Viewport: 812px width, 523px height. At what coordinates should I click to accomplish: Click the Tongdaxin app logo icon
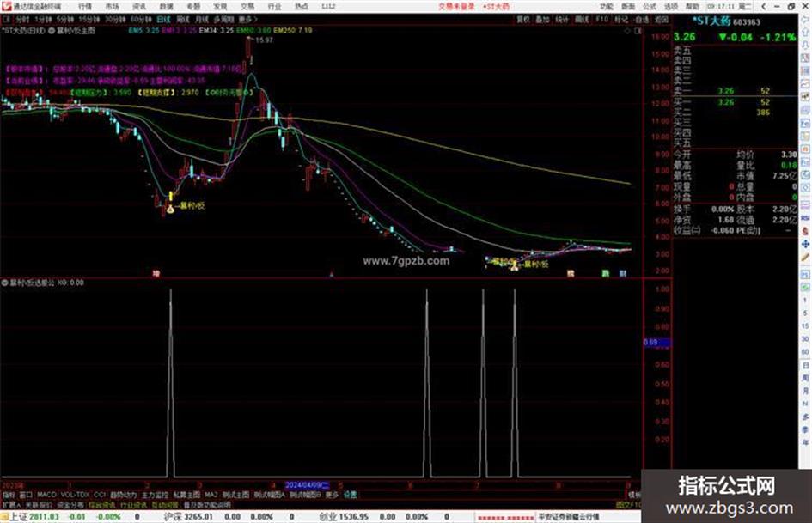coord(6,6)
